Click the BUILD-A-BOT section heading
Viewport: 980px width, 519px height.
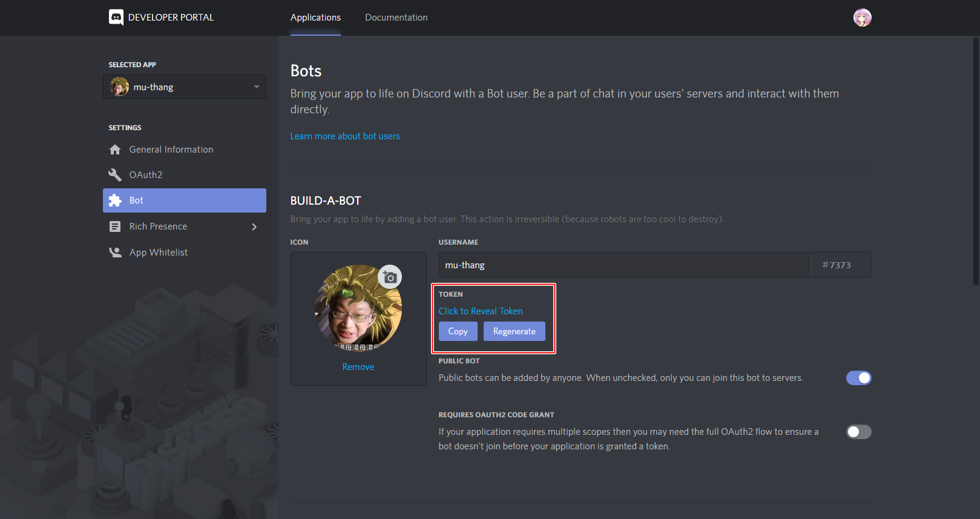326,201
